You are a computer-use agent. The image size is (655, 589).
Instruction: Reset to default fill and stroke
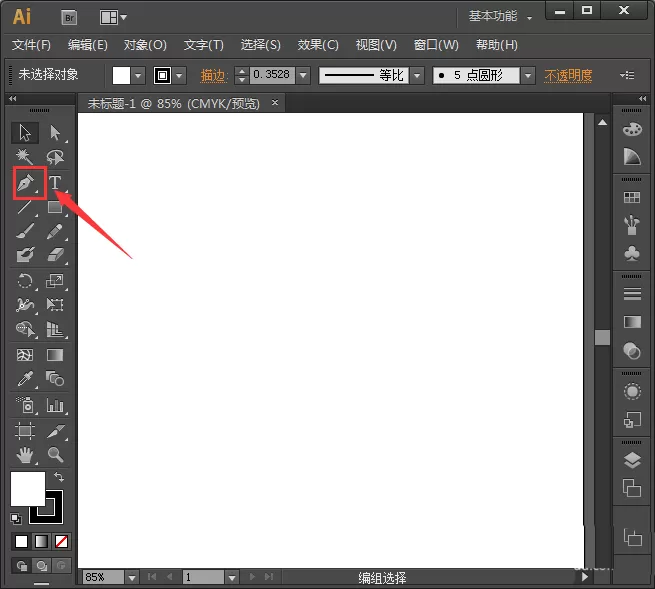coord(16,518)
